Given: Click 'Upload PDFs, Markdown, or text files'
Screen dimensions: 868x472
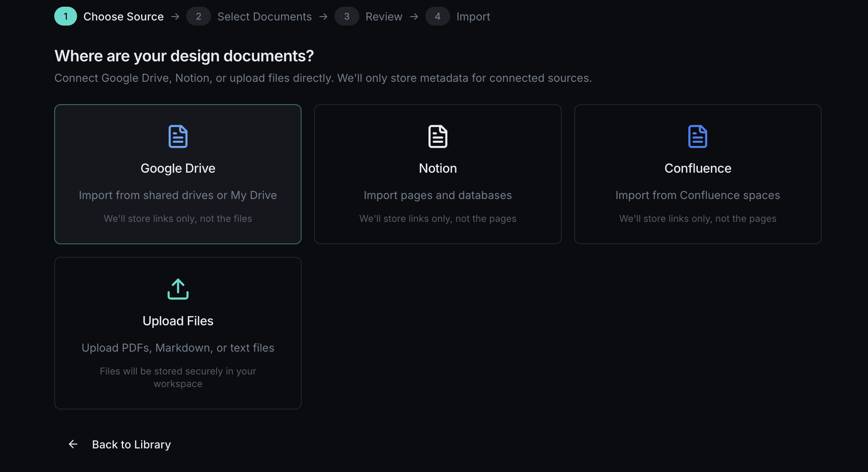Looking at the screenshot, I should point(178,348).
